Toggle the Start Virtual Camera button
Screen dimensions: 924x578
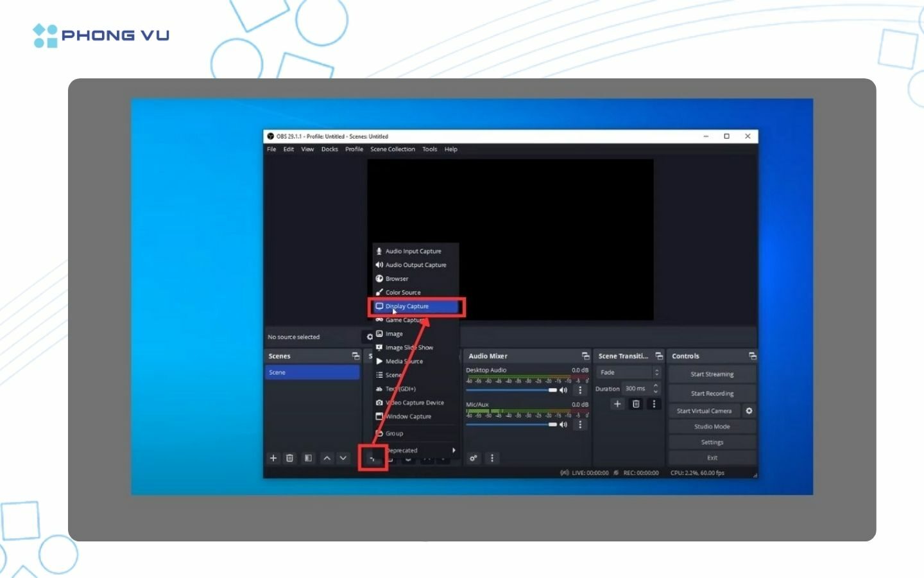(x=705, y=411)
